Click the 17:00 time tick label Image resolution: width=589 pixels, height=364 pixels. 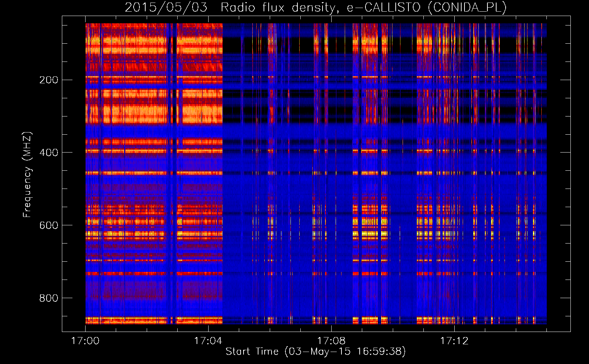[85, 341]
